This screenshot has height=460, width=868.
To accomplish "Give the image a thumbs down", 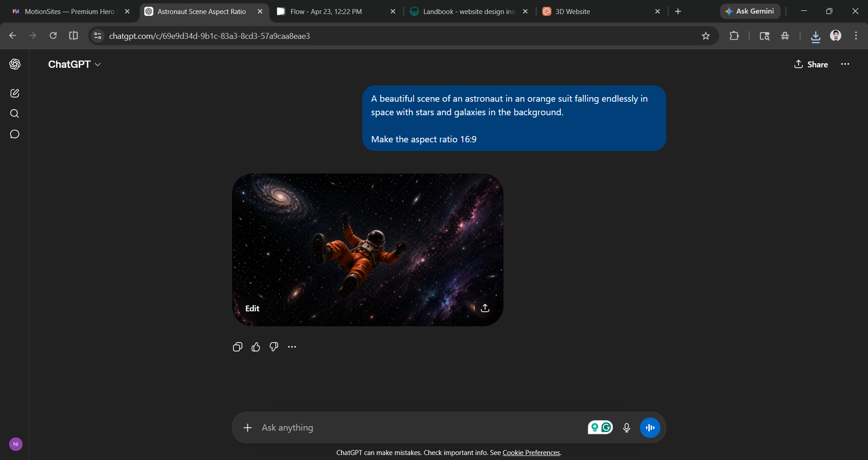I will [273, 347].
